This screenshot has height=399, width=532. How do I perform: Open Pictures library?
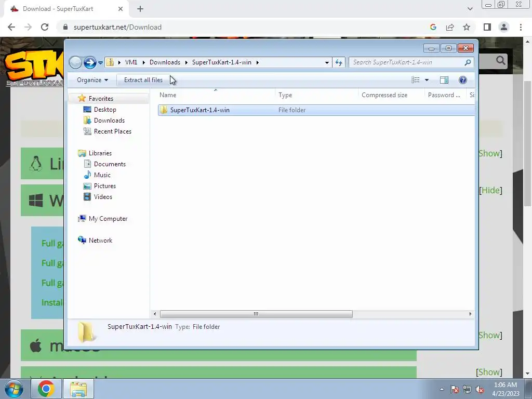point(105,186)
